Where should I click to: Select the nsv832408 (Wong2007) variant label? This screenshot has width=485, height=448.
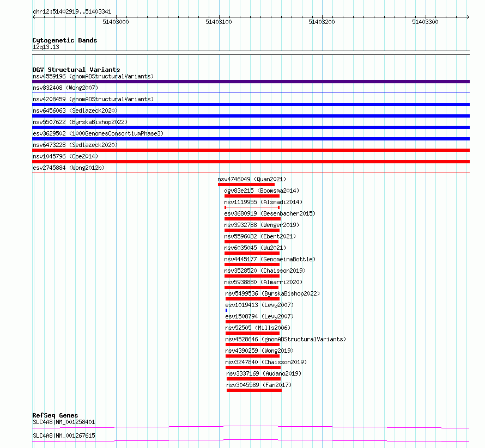tap(65, 88)
